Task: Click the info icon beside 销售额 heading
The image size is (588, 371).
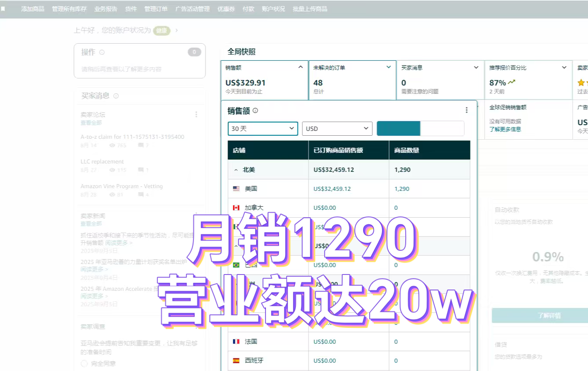Action: [255, 111]
